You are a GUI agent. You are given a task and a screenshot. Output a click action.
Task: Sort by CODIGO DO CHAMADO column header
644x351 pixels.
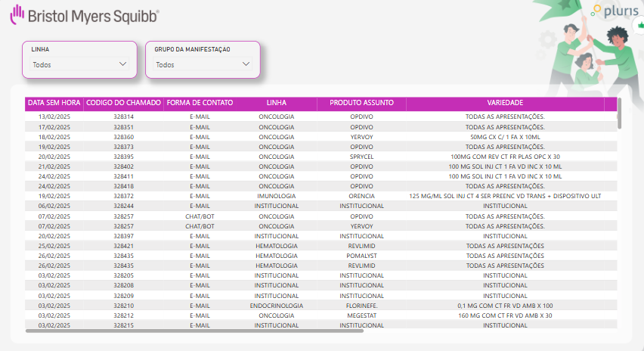(124, 103)
